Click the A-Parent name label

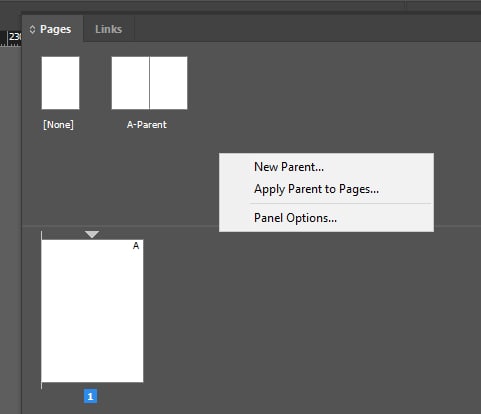pos(147,125)
